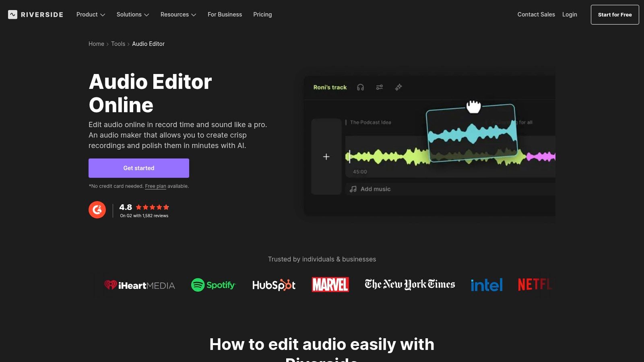Expand the Product dropdown menu

pyautogui.click(x=90, y=14)
